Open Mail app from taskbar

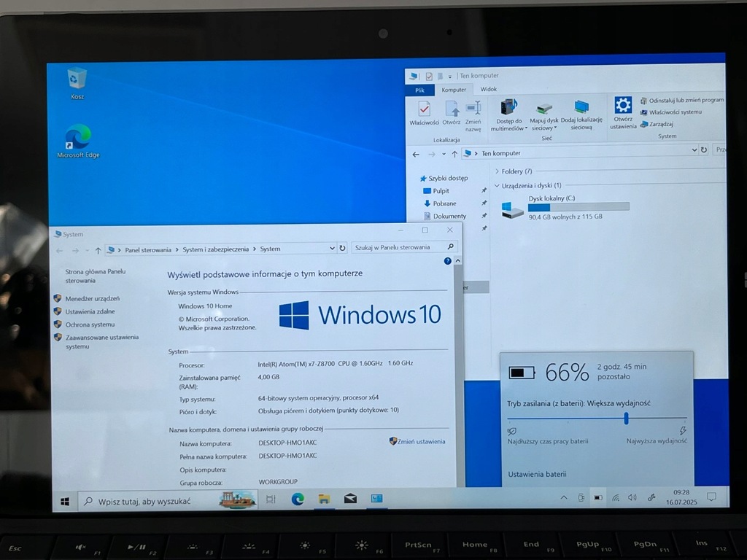[x=350, y=499]
